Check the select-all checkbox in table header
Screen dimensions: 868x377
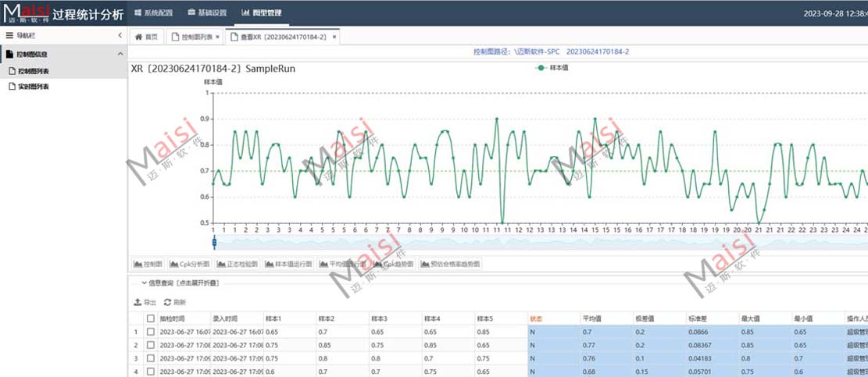pos(151,318)
